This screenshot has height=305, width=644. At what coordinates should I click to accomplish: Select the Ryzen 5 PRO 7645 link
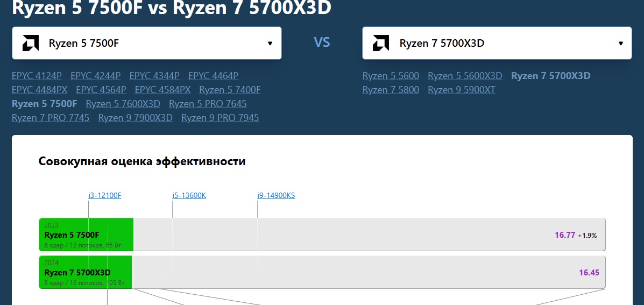[208, 104]
